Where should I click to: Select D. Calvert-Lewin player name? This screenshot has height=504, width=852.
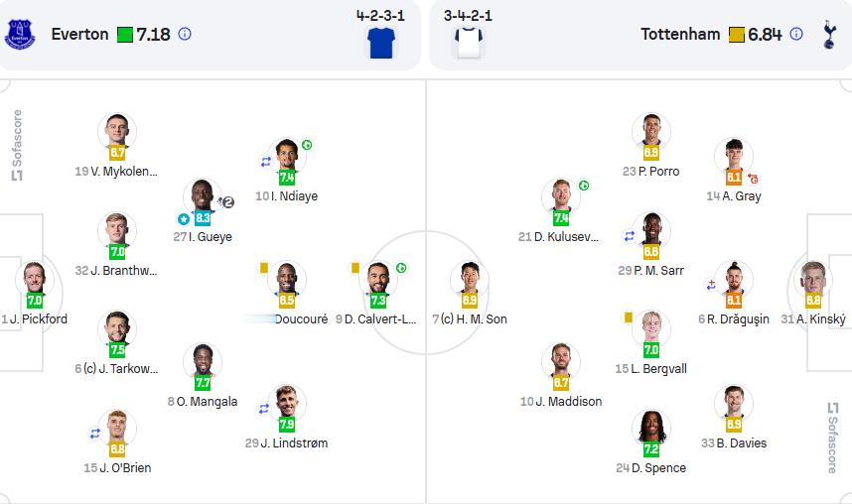[x=380, y=319]
